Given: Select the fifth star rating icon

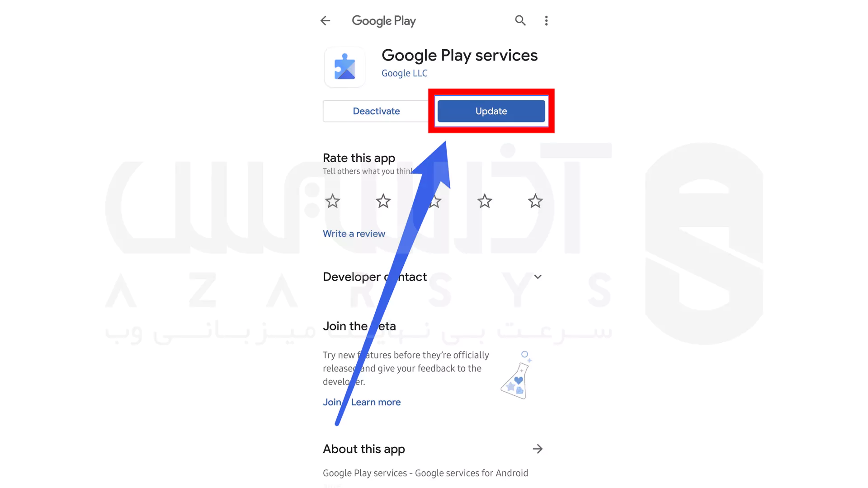Looking at the screenshot, I should pyautogui.click(x=535, y=201).
